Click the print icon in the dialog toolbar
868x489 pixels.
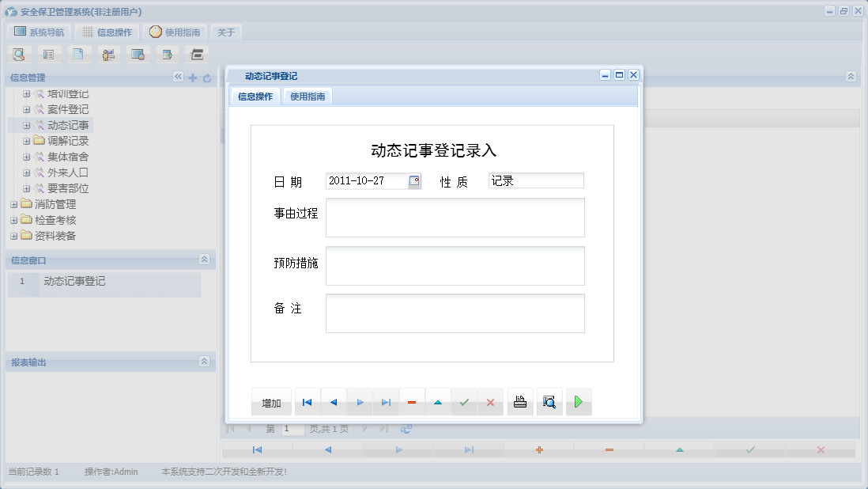[x=519, y=402]
